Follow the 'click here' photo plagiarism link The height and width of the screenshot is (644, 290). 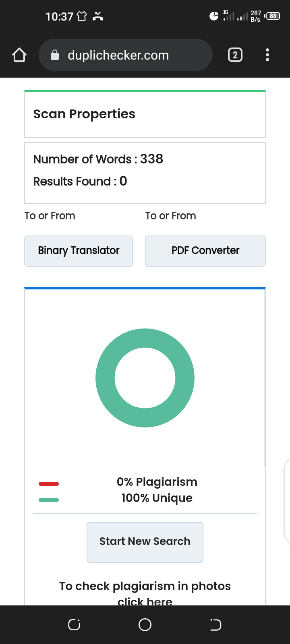click(145, 601)
